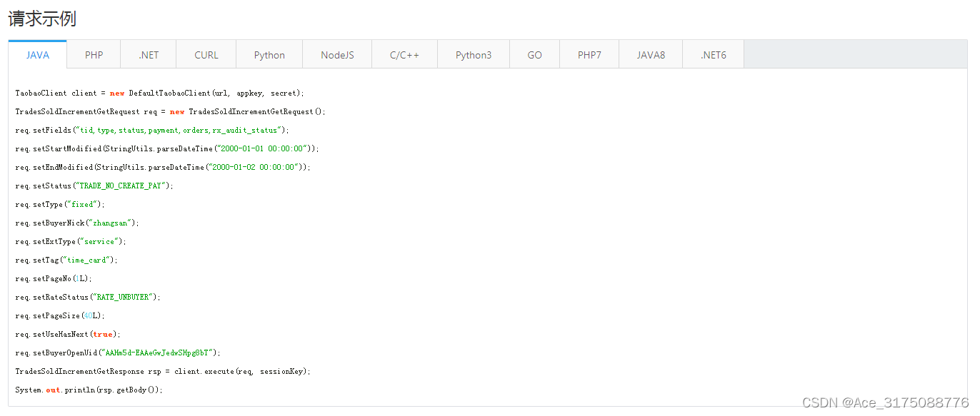Click the req.setType("fixed") line
The image size is (980, 416).
point(60,204)
